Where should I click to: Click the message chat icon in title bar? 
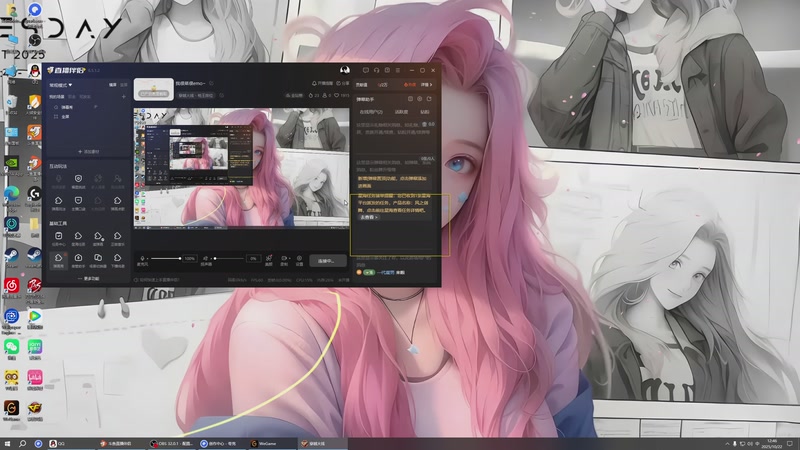coord(365,70)
